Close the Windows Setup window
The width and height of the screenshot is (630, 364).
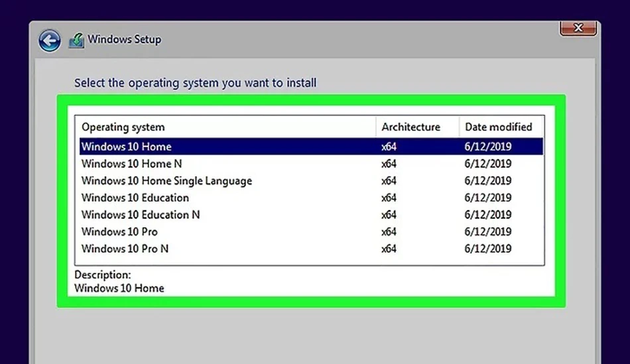point(578,28)
